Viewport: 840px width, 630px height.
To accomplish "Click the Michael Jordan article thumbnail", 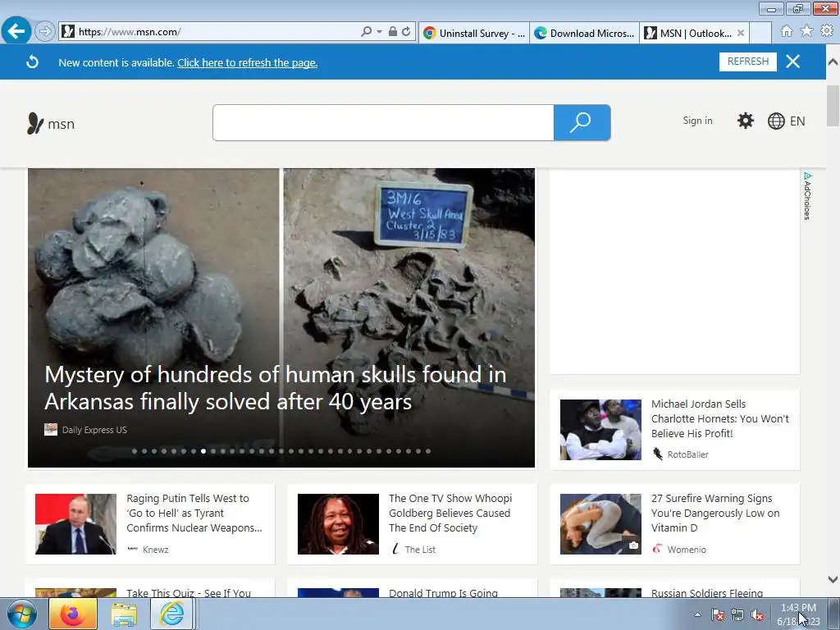I will tap(600, 430).
